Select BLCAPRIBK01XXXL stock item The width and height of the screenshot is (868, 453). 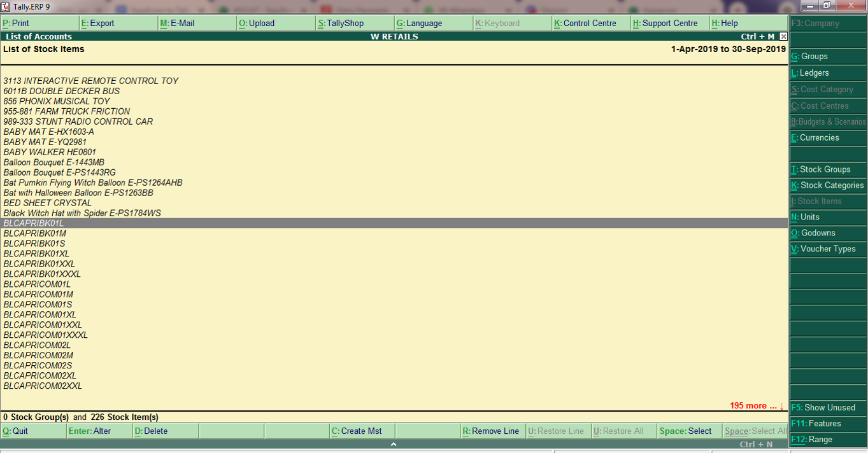(42, 274)
